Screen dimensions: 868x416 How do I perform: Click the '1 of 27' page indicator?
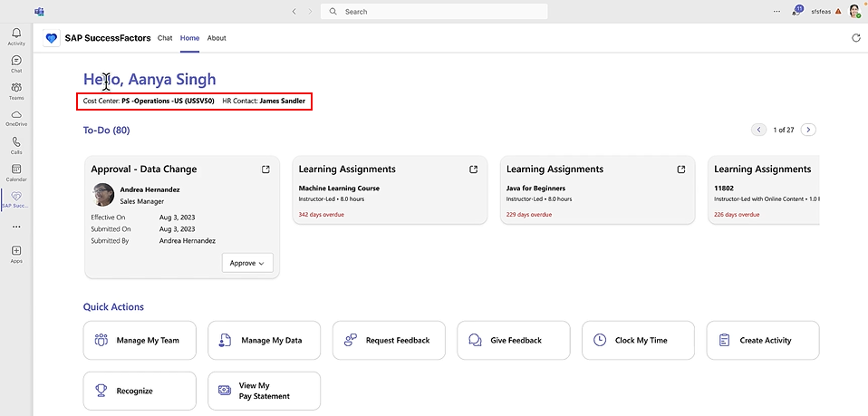[784, 131]
